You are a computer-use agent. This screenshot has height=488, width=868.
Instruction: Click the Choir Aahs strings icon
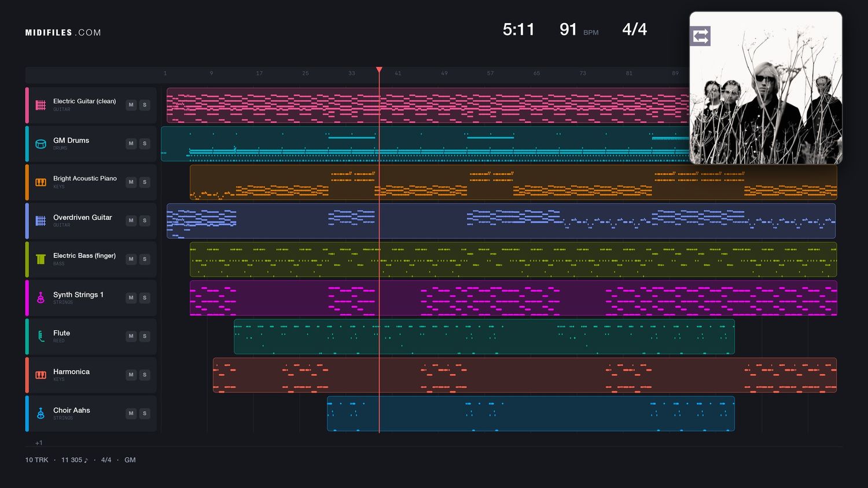41,413
